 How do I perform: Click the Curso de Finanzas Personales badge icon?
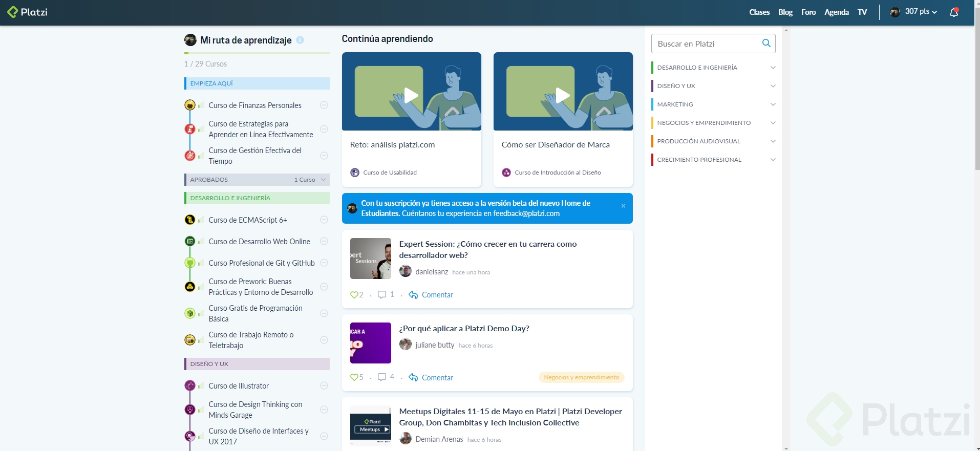[190, 105]
